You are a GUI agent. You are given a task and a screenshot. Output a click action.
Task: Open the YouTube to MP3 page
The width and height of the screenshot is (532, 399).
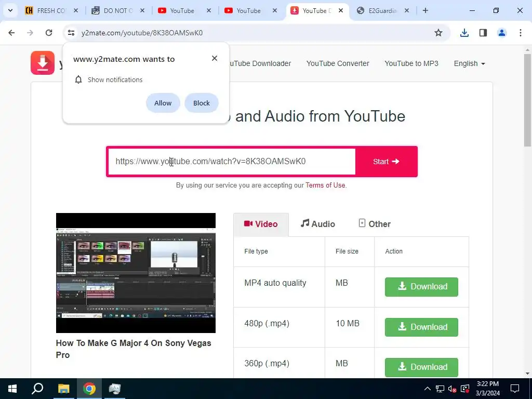pyautogui.click(x=411, y=63)
